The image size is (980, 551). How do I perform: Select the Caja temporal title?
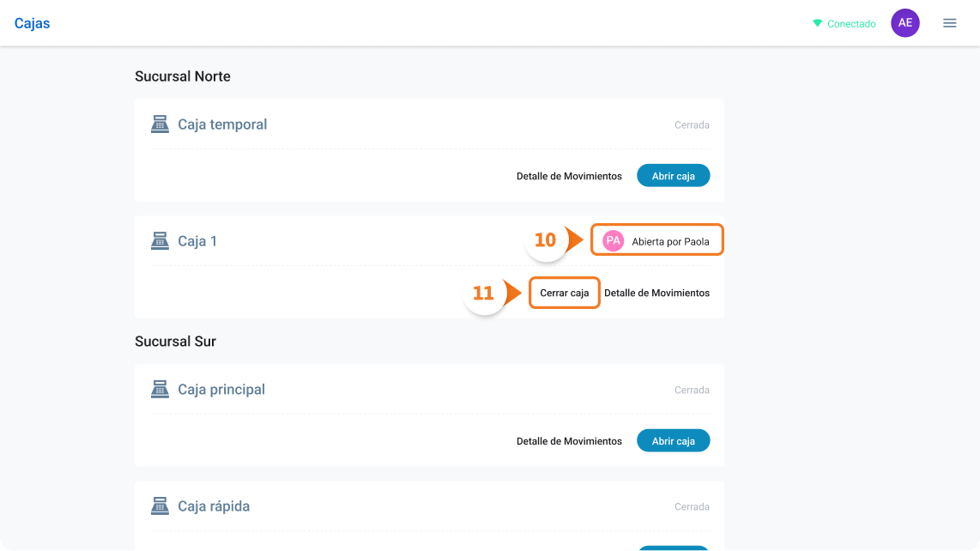(x=222, y=124)
